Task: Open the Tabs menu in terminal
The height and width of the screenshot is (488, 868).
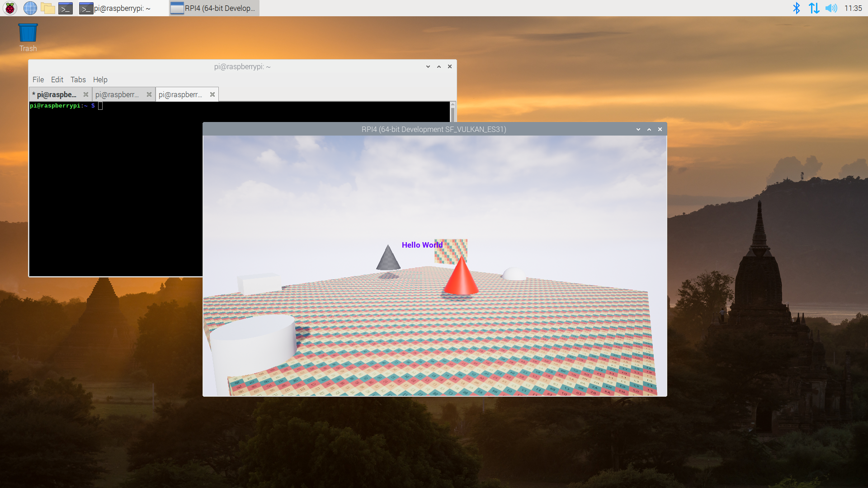Action: [x=78, y=80]
